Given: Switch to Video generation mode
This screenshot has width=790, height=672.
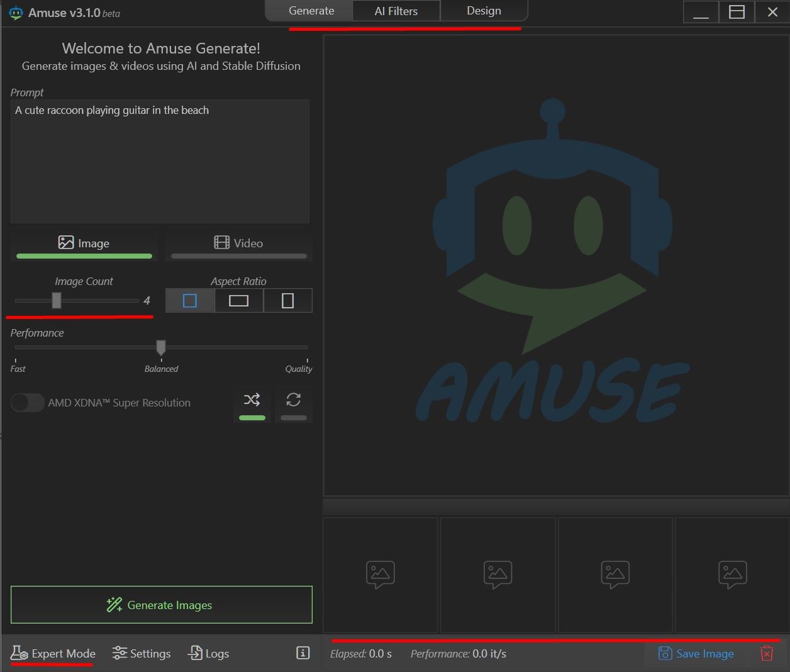Looking at the screenshot, I should 239,244.
